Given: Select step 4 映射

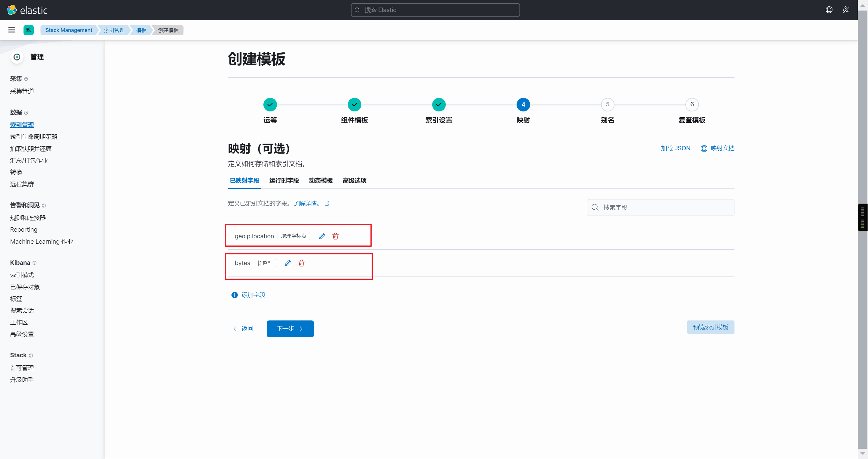Looking at the screenshot, I should pos(523,105).
